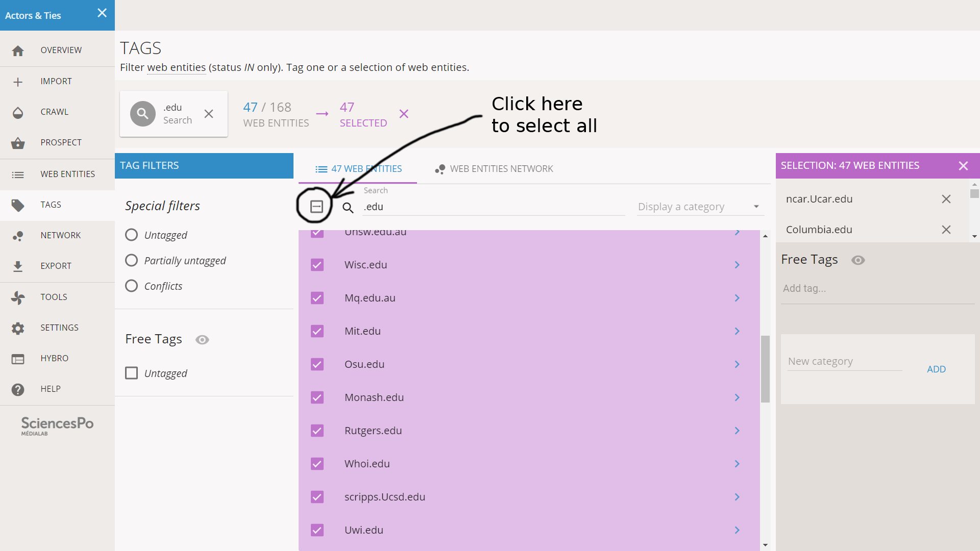This screenshot has height=551, width=980.
Task: Expand Whoi.edu row chevron
Action: click(x=737, y=464)
